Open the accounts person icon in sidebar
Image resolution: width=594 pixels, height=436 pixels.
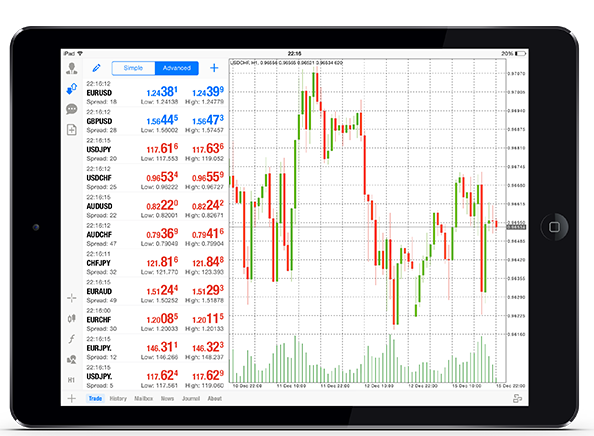[72, 69]
